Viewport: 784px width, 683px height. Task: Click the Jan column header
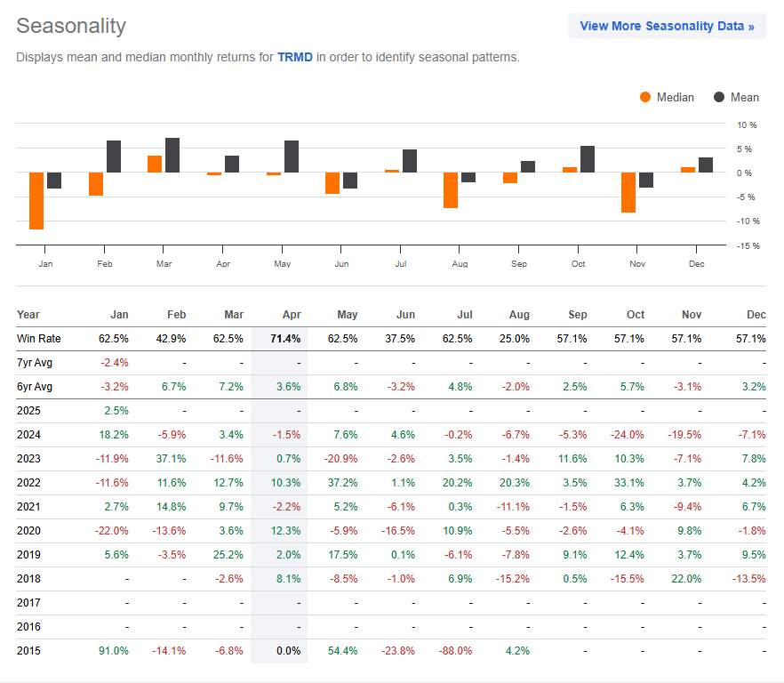[x=119, y=314]
